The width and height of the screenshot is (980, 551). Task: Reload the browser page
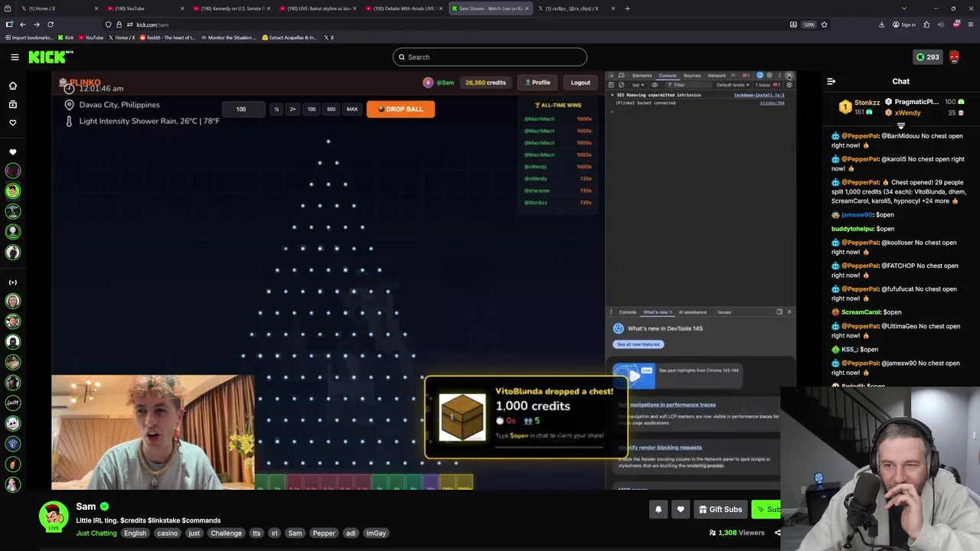click(51, 24)
